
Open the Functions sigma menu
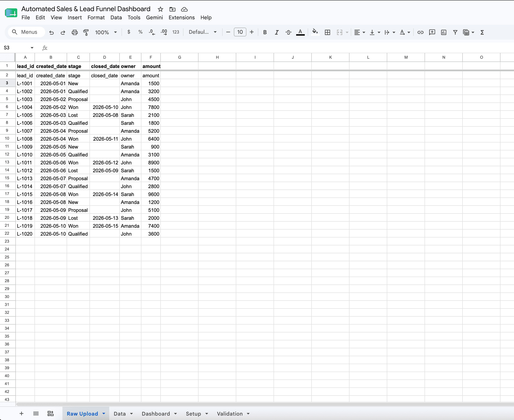coord(482,32)
